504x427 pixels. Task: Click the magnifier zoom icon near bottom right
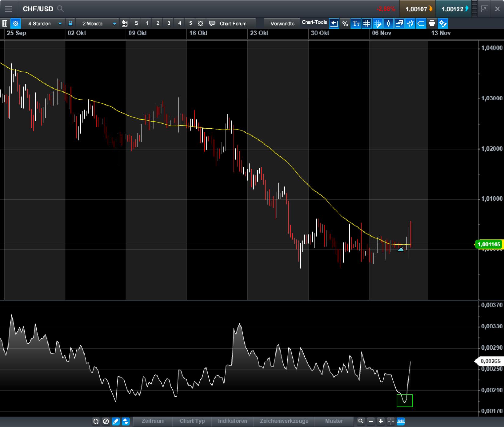pos(361,421)
